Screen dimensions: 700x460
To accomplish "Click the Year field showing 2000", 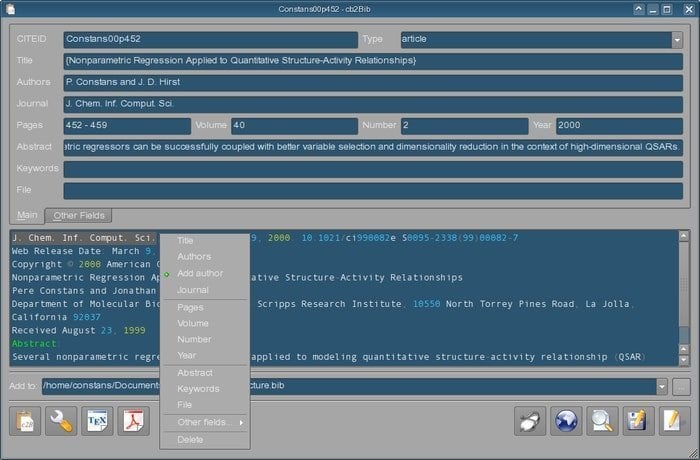I will click(x=620, y=126).
